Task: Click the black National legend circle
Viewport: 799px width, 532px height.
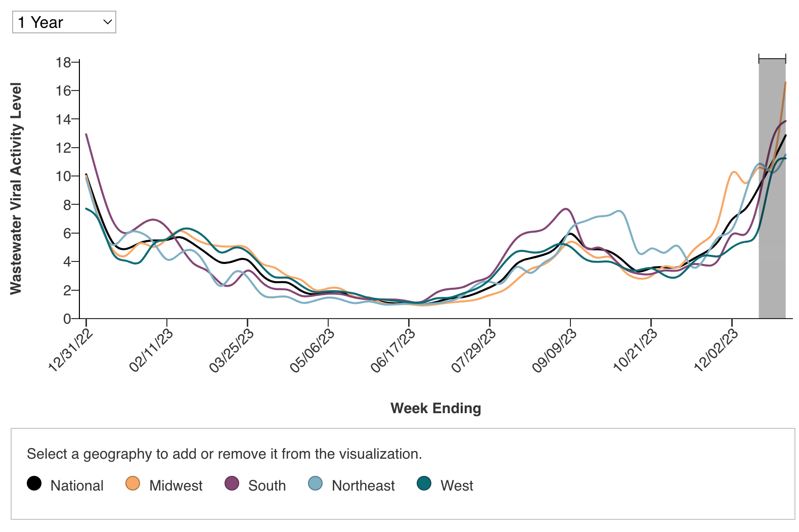Action: coord(34,483)
